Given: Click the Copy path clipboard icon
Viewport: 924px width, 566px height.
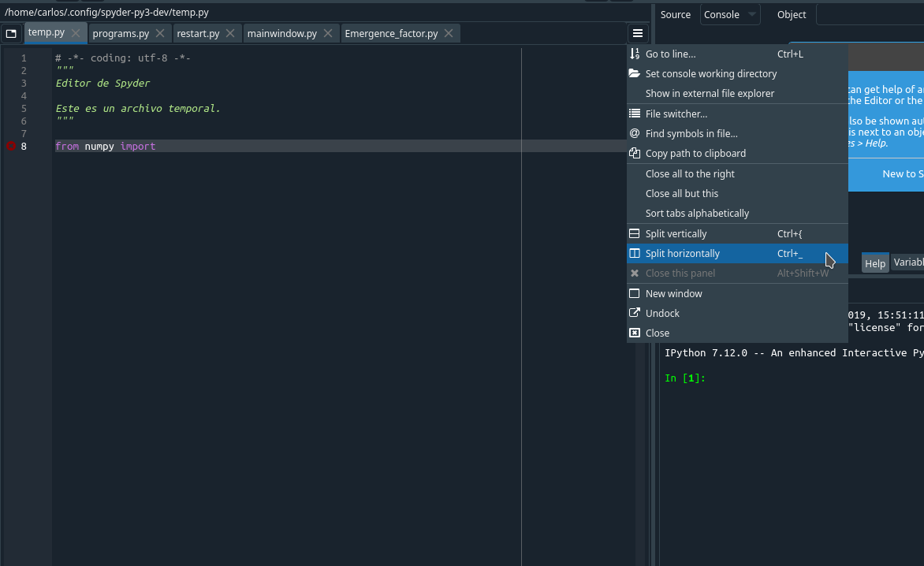Looking at the screenshot, I should pos(635,153).
